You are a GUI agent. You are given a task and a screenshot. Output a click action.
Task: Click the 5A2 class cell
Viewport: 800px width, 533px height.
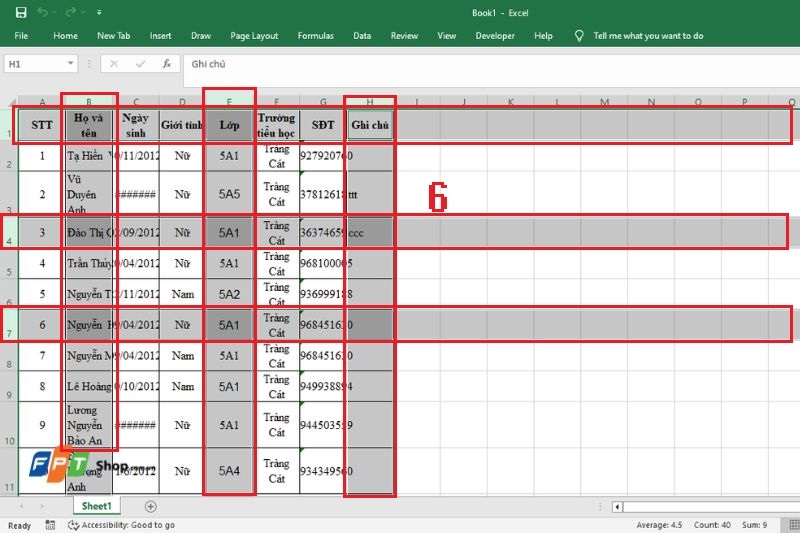229,294
